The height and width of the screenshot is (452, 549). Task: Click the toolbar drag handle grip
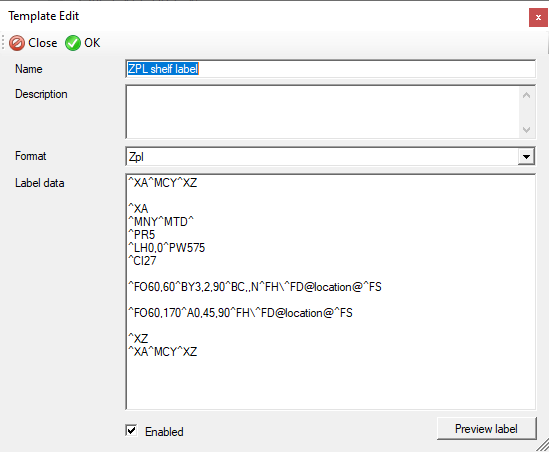click(2, 43)
